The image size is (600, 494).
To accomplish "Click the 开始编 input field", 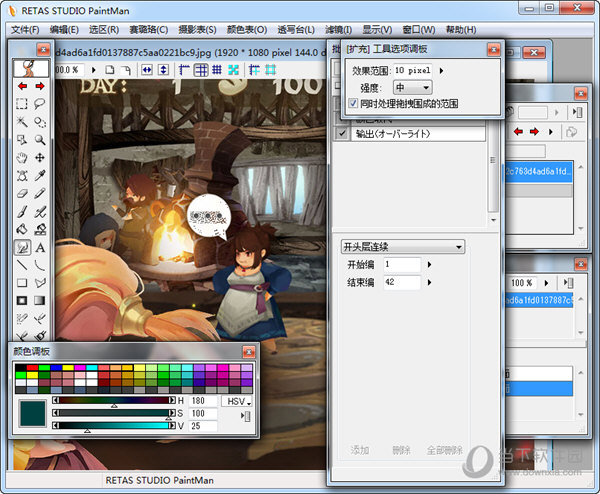I will (402, 264).
